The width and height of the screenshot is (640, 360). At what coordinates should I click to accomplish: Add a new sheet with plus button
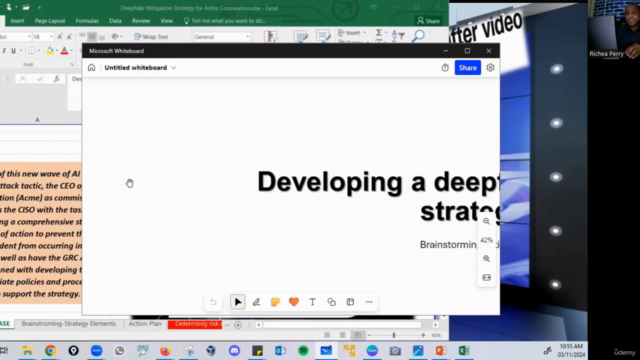pos(238,325)
